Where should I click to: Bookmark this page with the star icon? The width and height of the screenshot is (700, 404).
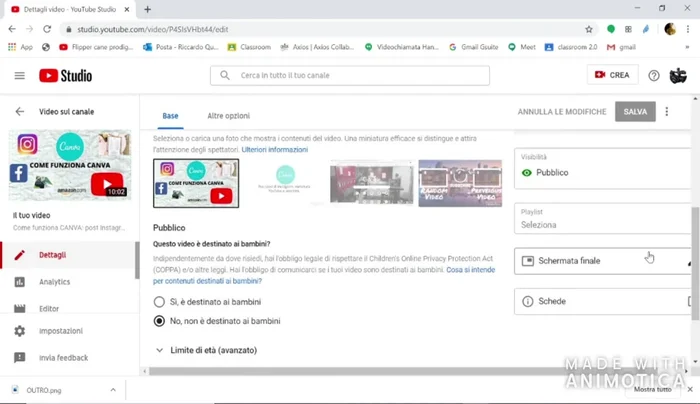[x=589, y=29]
